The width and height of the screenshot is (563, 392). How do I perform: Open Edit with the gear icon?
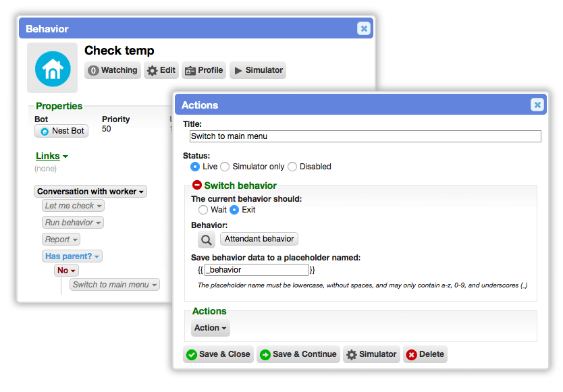point(161,70)
